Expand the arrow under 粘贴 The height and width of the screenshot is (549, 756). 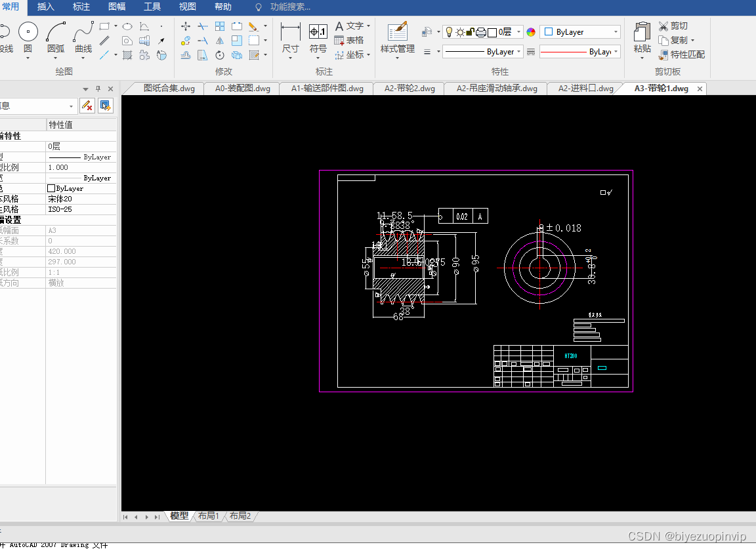point(642,58)
